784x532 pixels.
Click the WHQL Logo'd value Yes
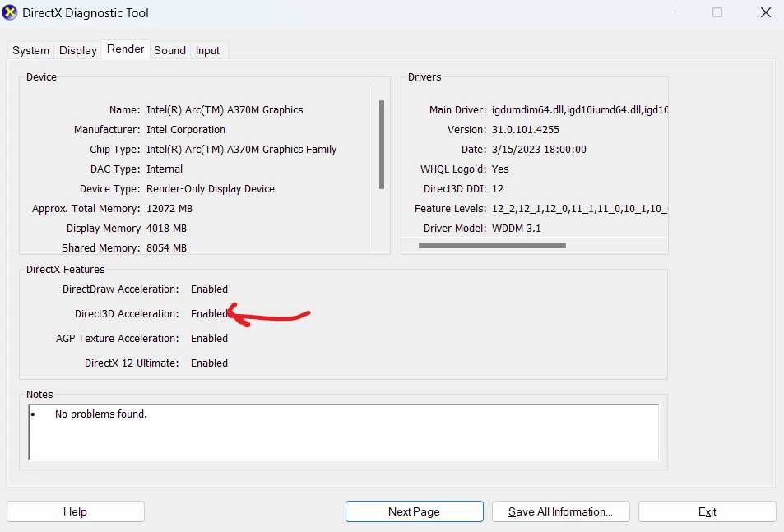point(500,169)
